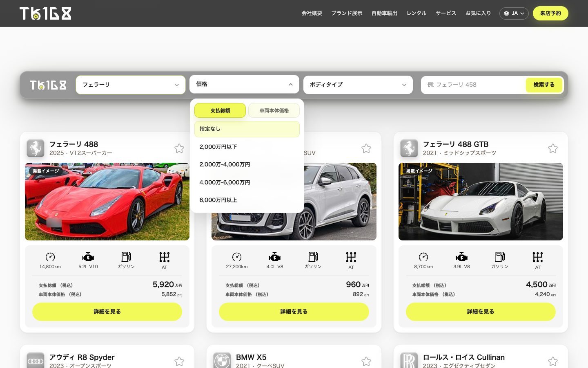Image resolution: width=588 pixels, height=368 pixels.
Task: Click the fuel pump icon on フェラーリ 488
Action: [x=126, y=257]
